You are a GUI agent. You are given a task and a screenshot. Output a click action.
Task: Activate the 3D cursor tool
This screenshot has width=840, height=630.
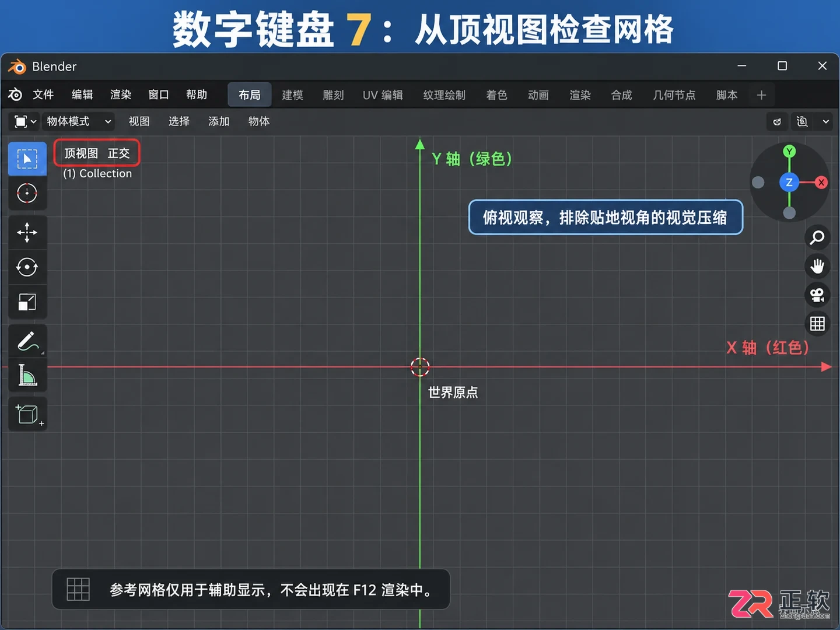(x=27, y=193)
